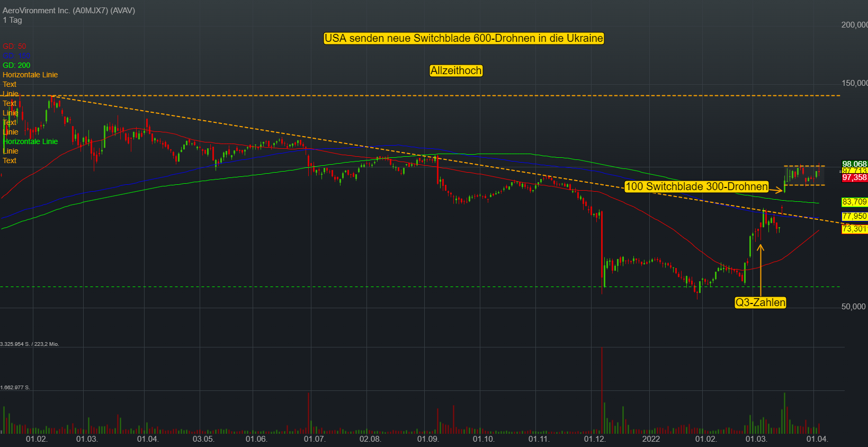Select the orange 'Horizontale Linie' legend entry
The height and width of the screenshot is (447, 868).
tap(30, 75)
